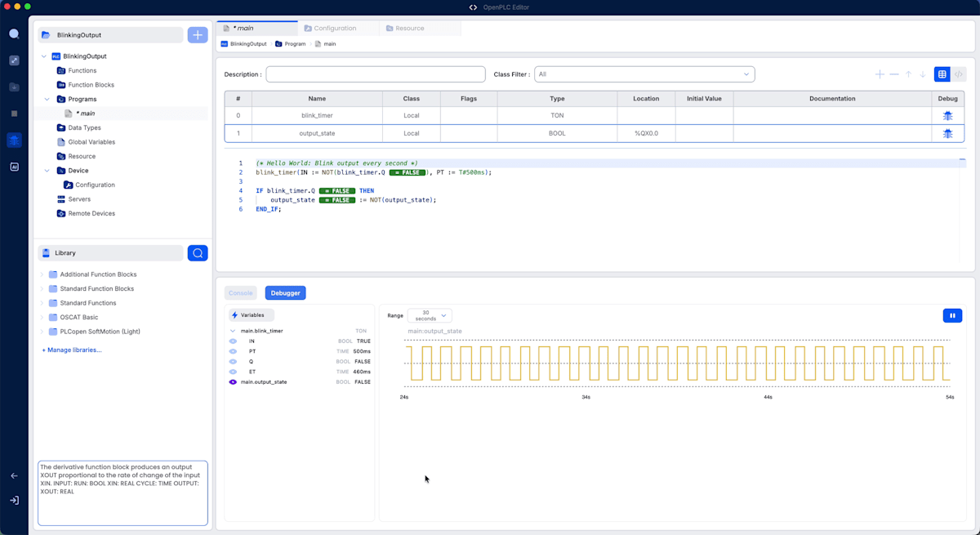Switch to the Configuration tab
Image resolution: width=980 pixels, height=535 pixels.
338,29
